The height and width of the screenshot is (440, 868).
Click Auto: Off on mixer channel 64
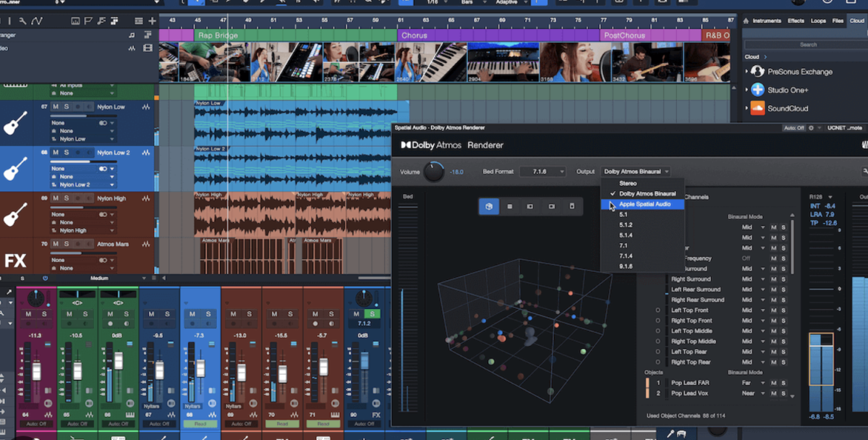point(35,424)
